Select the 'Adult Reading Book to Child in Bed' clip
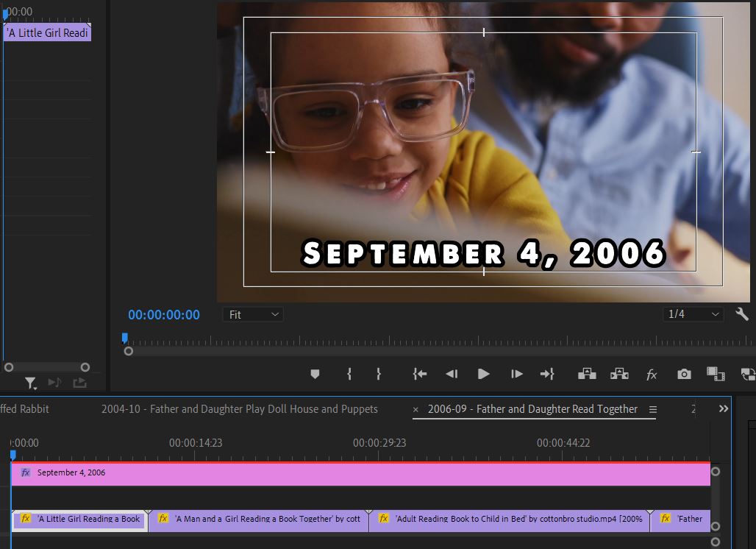756x549 pixels. pos(509,520)
